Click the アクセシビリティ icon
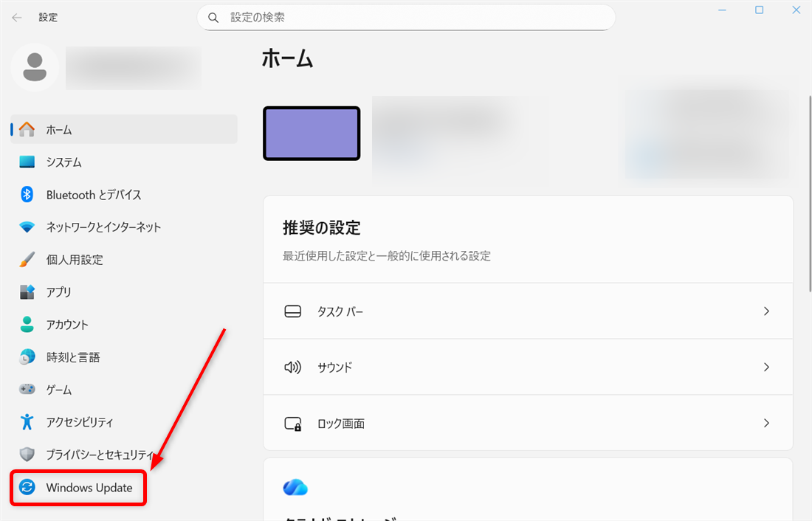The height and width of the screenshot is (521, 812). pyautogui.click(x=27, y=421)
